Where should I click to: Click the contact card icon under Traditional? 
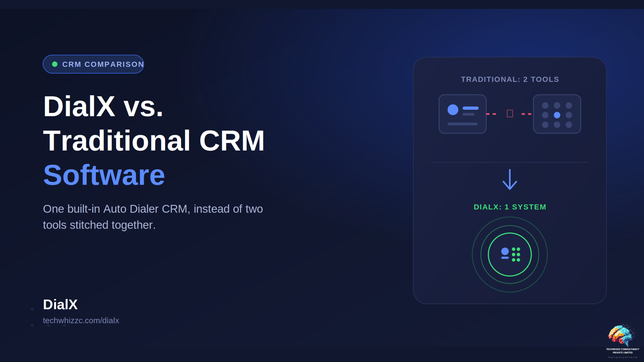coord(462,114)
